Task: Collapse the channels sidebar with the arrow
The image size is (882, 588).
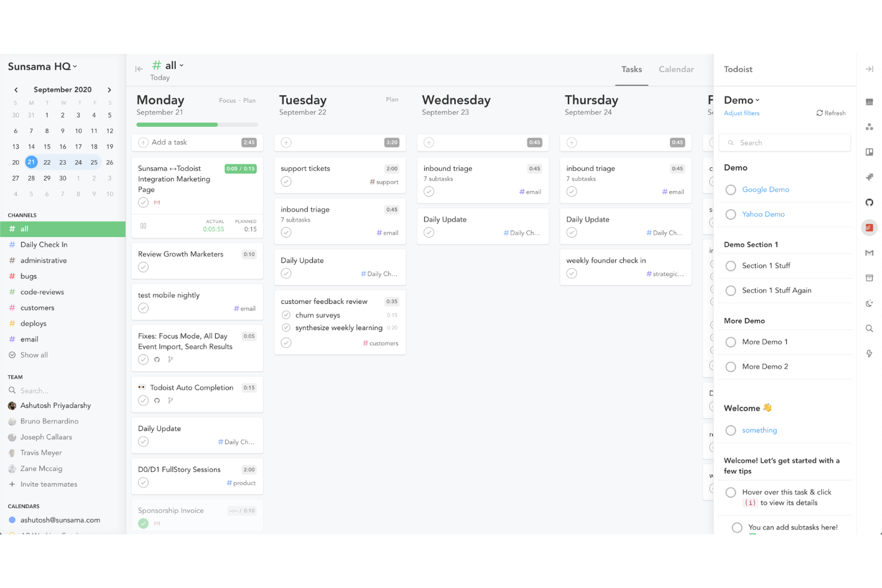Action: coord(138,69)
